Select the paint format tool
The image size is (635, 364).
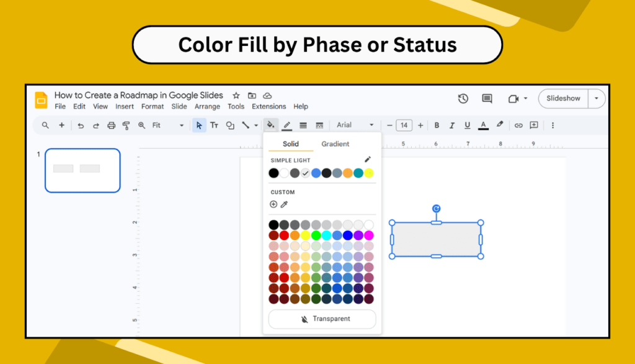127,125
